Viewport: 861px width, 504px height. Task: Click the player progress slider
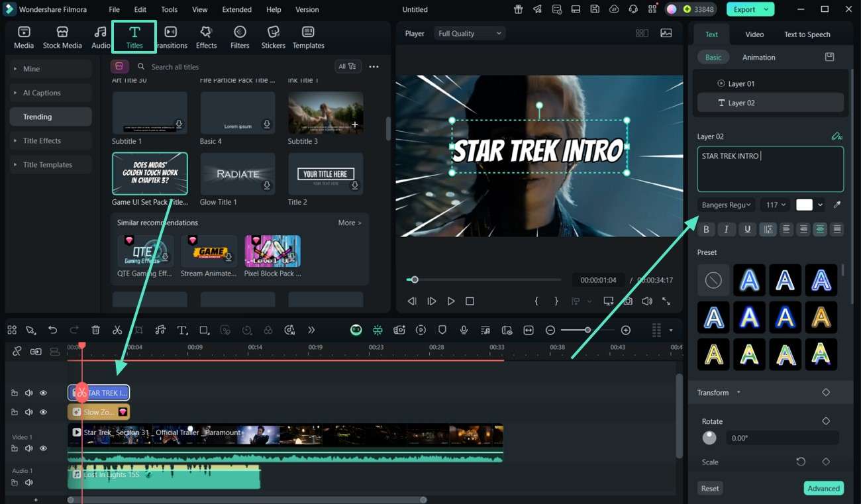point(483,279)
